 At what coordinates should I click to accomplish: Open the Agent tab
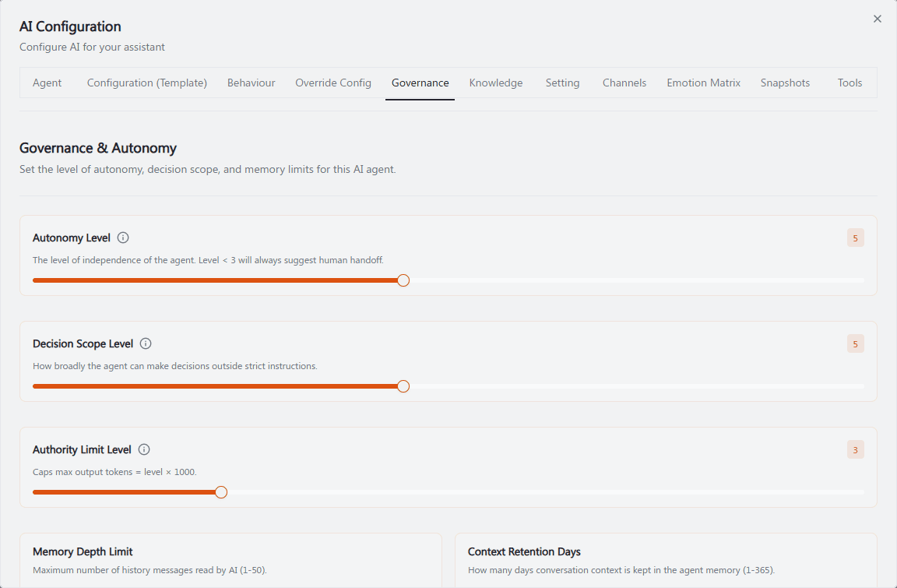tap(47, 83)
